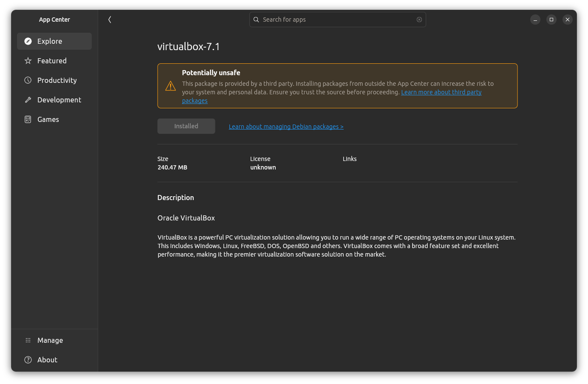
Task: Click the warning triangle icon
Action: [x=170, y=86]
